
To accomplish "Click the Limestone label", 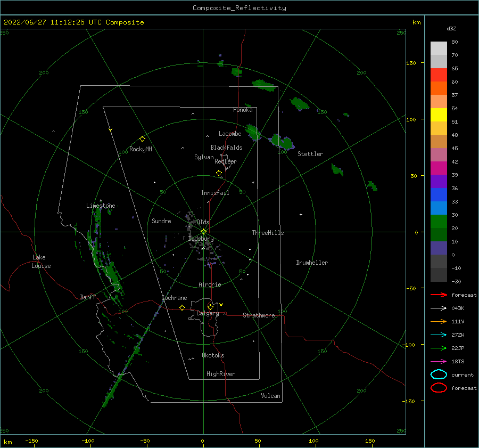I will [101, 206].
